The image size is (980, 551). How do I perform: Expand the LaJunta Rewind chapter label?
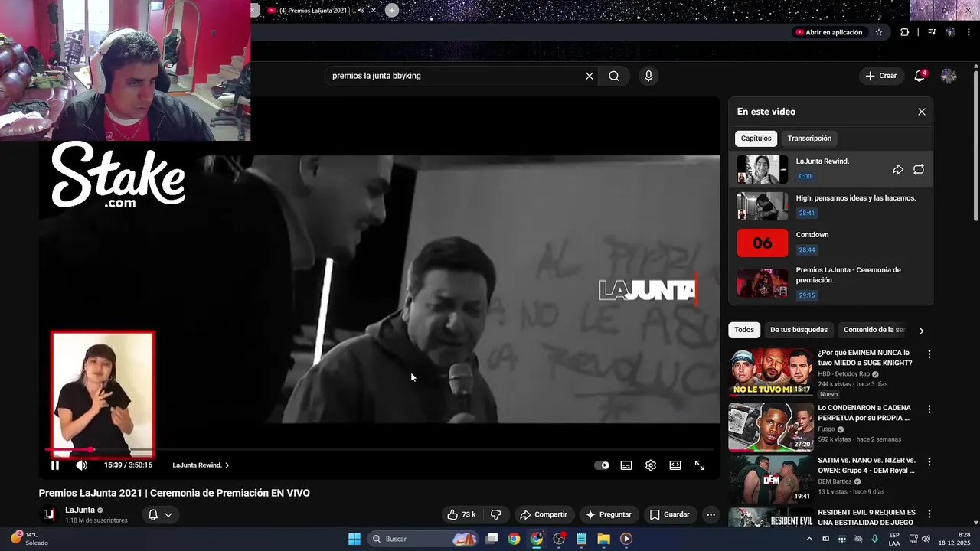pyautogui.click(x=201, y=465)
